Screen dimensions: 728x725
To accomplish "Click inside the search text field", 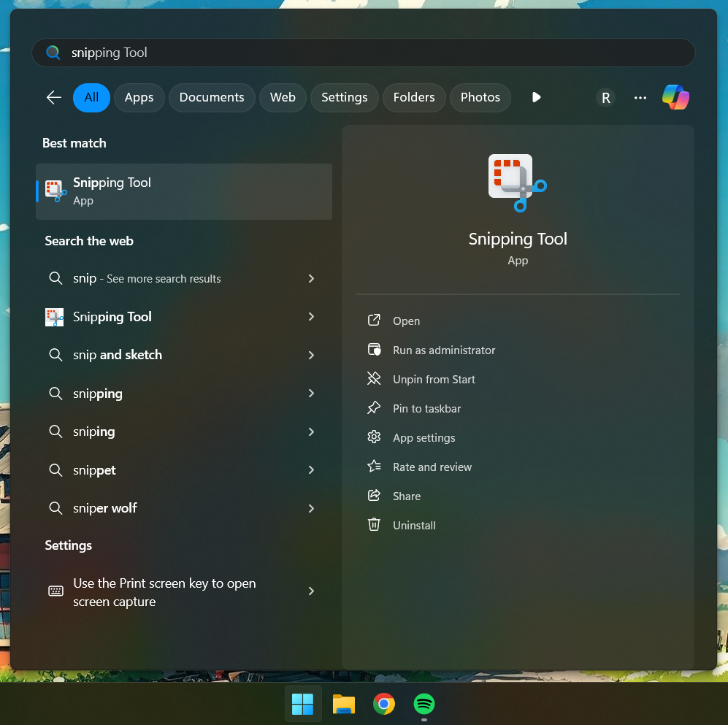I will pyautogui.click(x=363, y=53).
